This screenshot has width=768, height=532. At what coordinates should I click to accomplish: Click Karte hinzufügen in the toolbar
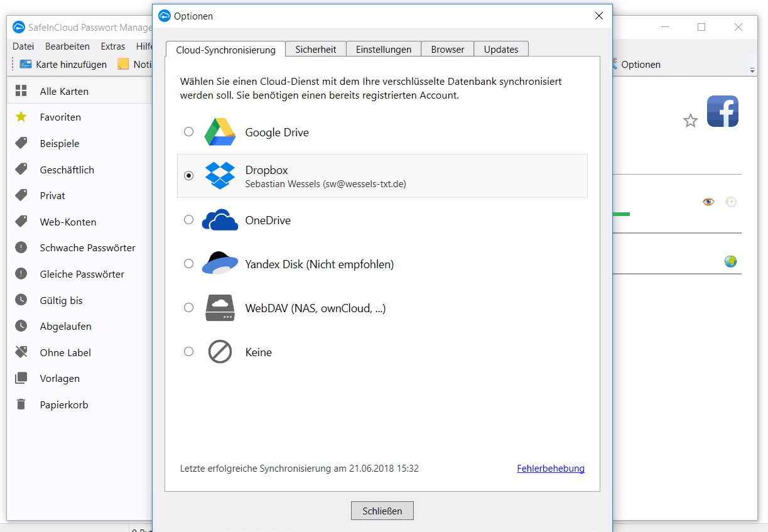63,64
